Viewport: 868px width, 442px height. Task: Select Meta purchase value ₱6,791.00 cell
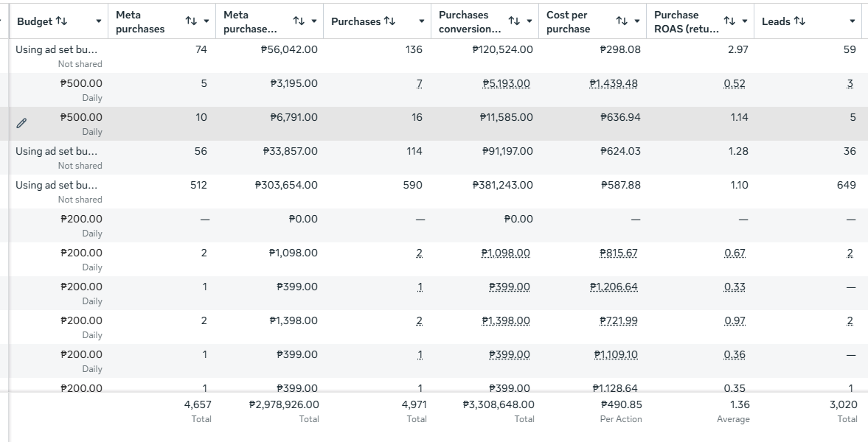point(294,117)
